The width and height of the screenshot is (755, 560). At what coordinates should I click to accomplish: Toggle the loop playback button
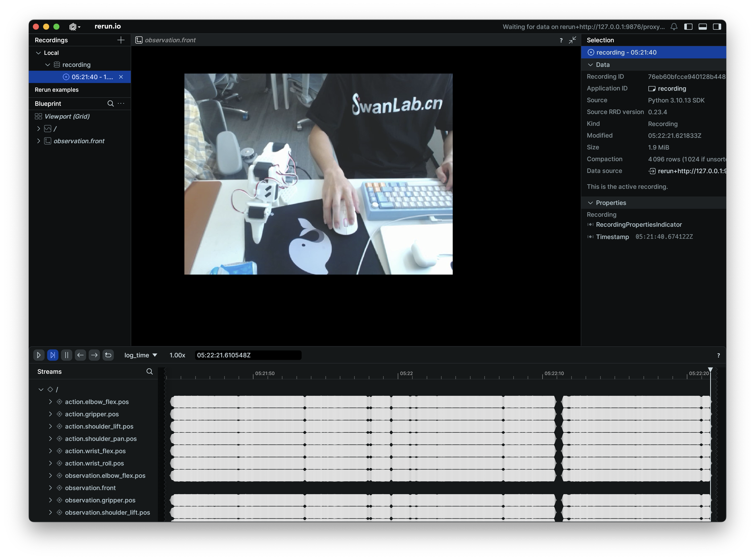click(108, 355)
